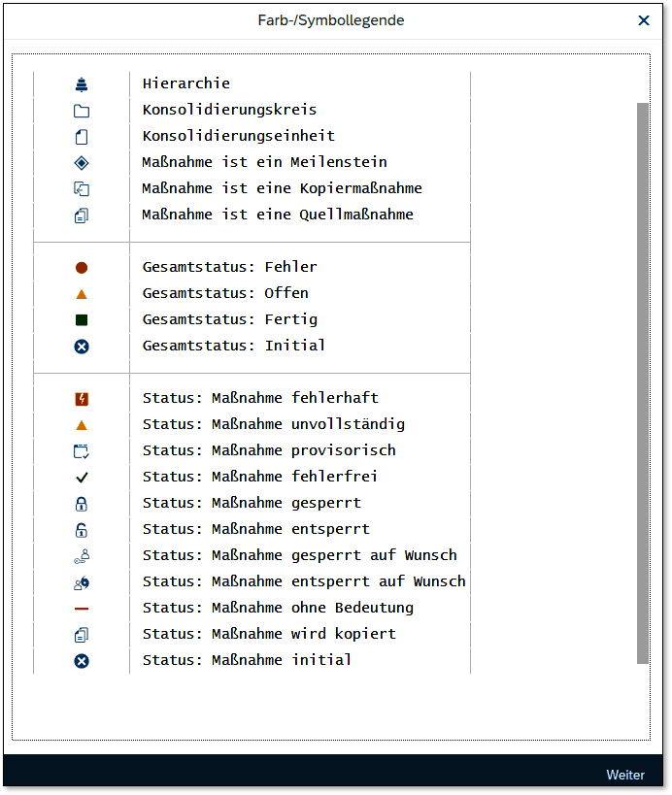Click the Maßnahme entsperrt open lock icon

click(82, 530)
